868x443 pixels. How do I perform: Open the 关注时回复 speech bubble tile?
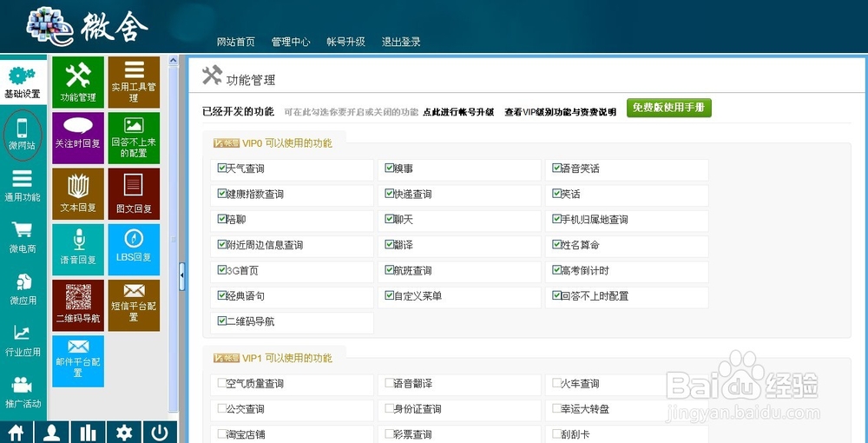78,138
